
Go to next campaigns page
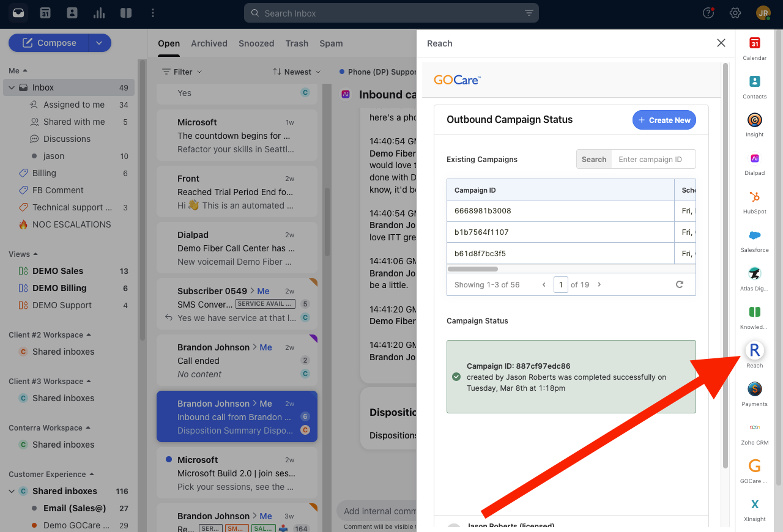(599, 284)
